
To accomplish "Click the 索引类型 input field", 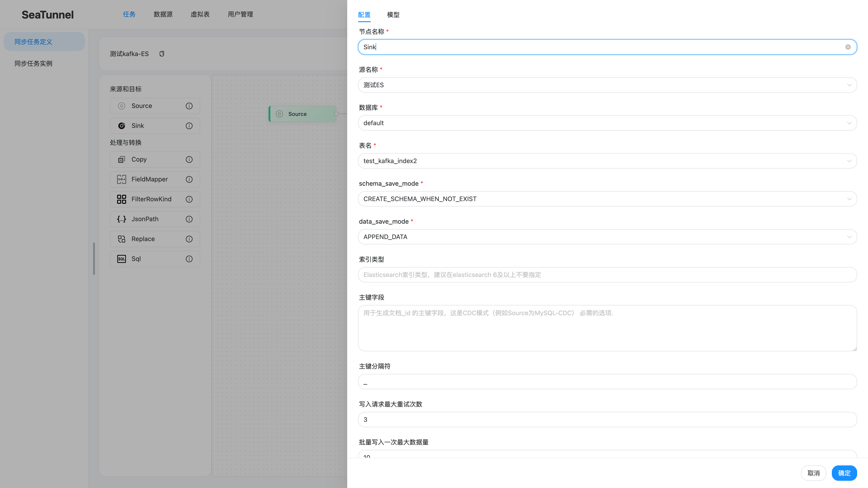I will click(607, 275).
